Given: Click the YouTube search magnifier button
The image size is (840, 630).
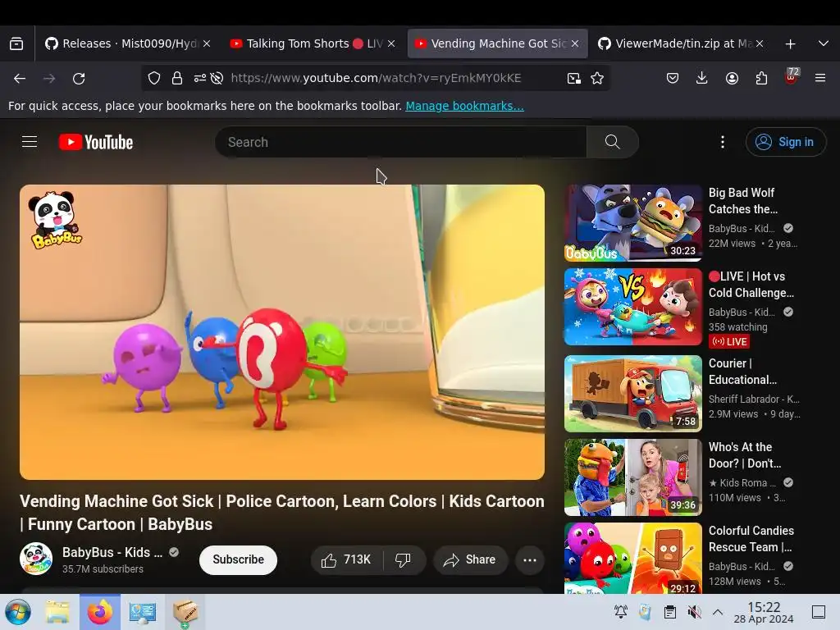Looking at the screenshot, I should click(612, 142).
